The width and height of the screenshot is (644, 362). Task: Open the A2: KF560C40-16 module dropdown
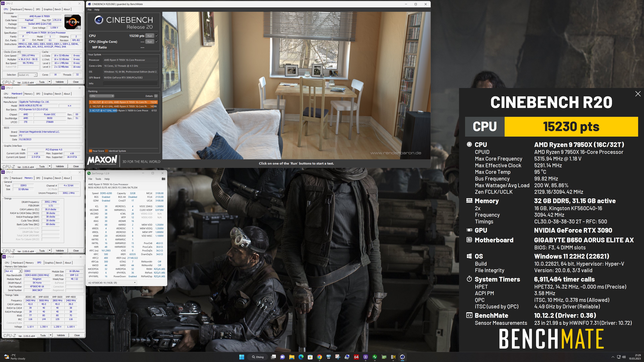point(112,283)
